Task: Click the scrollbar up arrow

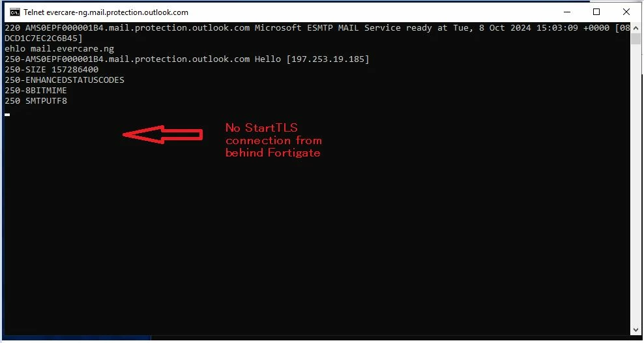Action: [x=636, y=27]
